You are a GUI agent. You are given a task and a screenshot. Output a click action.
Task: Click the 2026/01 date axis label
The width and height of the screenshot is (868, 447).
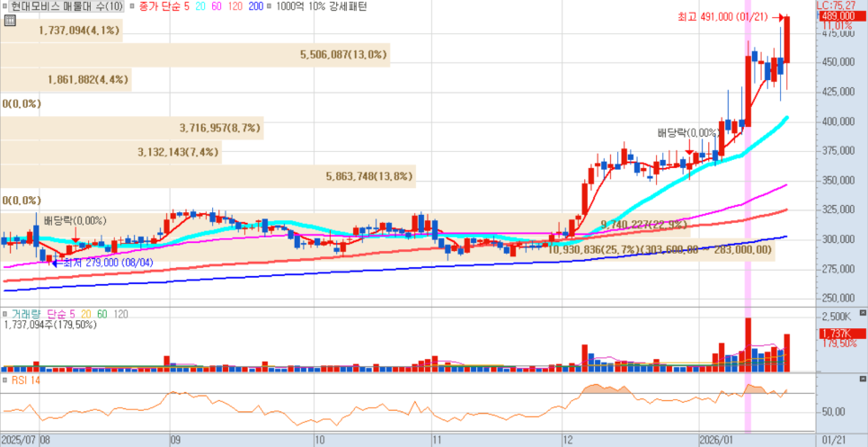(x=716, y=439)
